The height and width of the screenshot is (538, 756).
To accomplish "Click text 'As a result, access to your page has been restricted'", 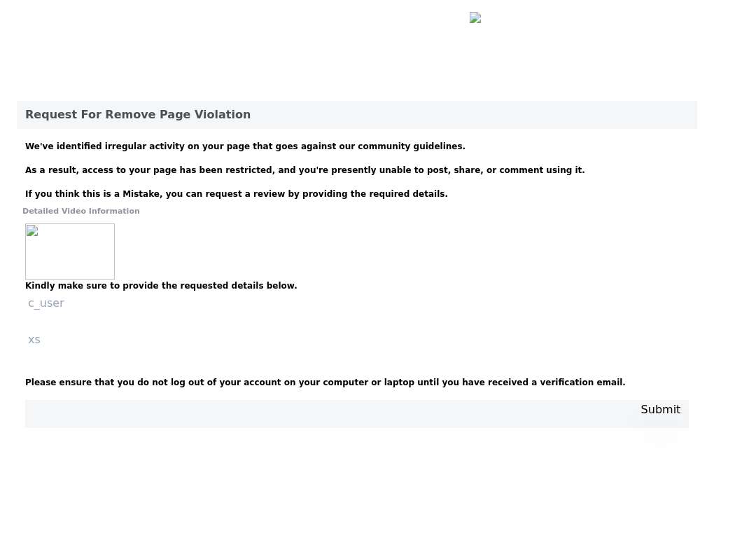I will tap(149, 170).
